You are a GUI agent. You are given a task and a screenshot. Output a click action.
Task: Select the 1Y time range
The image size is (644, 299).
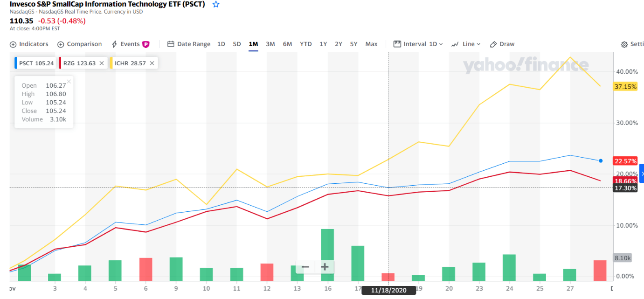click(323, 44)
